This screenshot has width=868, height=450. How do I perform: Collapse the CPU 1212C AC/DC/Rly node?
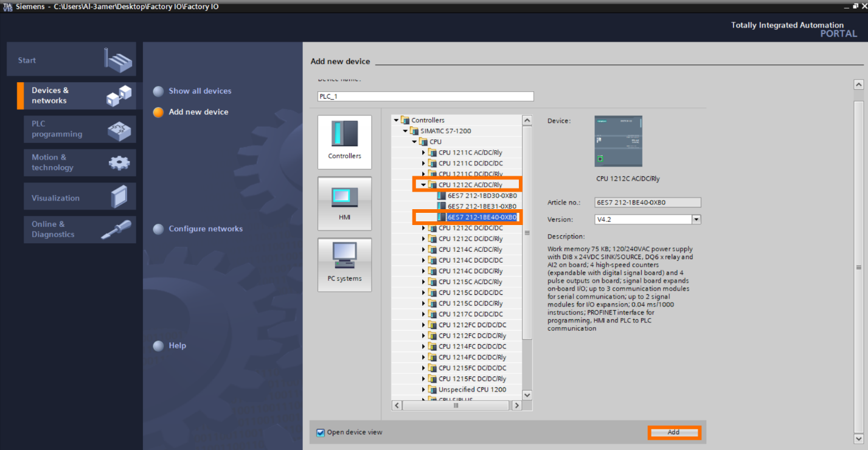coord(424,185)
